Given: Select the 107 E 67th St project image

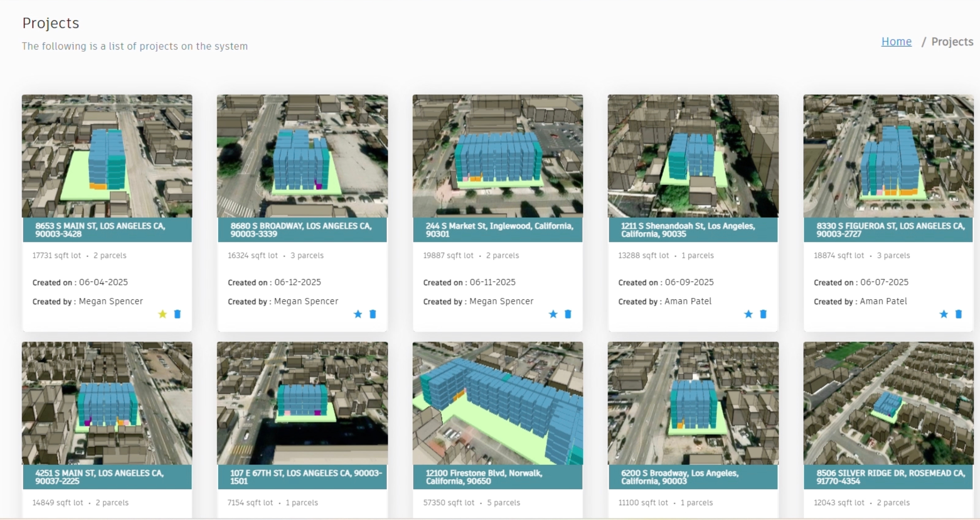Looking at the screenshot, I should click(x=302, y=403).
